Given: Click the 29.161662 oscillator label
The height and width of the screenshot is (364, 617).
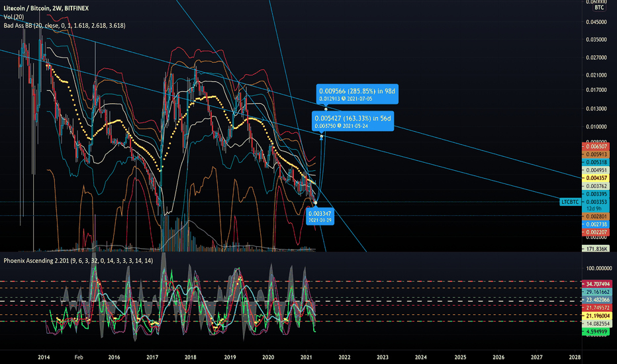Looking at the screenshot, I should [x=598, y=292].
